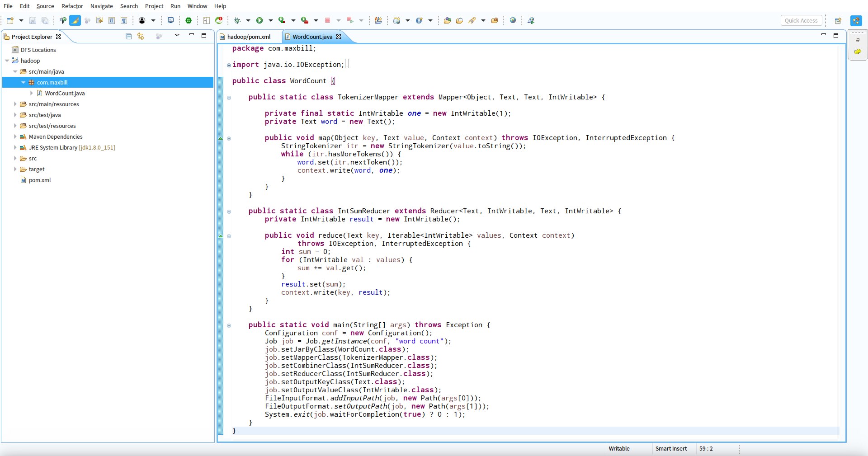Open dropdown next to black circle icon
This screenshot has height=456, width=868.
coord(153,20)
